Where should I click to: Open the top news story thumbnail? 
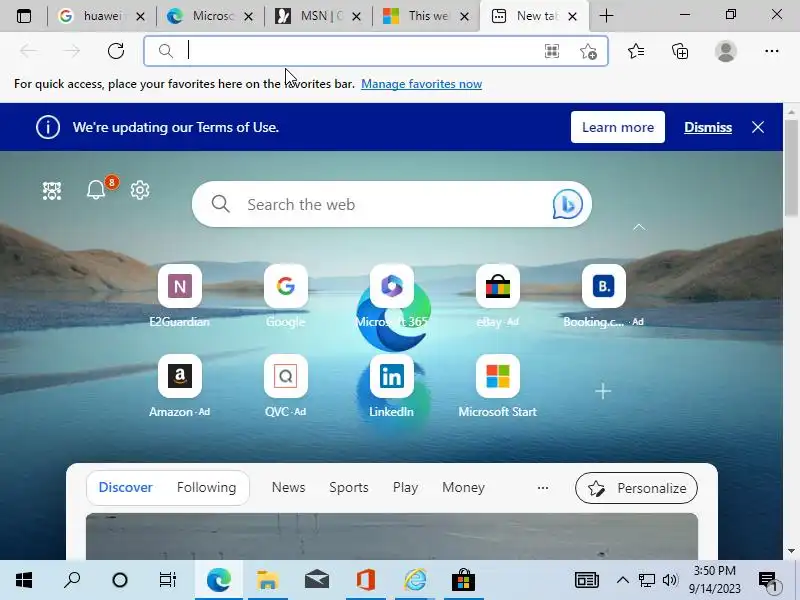point(392,536)
